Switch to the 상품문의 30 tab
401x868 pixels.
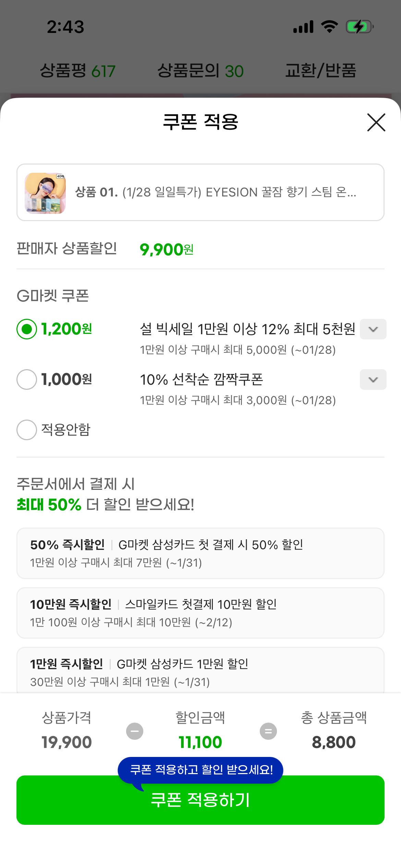pos(200,71)
